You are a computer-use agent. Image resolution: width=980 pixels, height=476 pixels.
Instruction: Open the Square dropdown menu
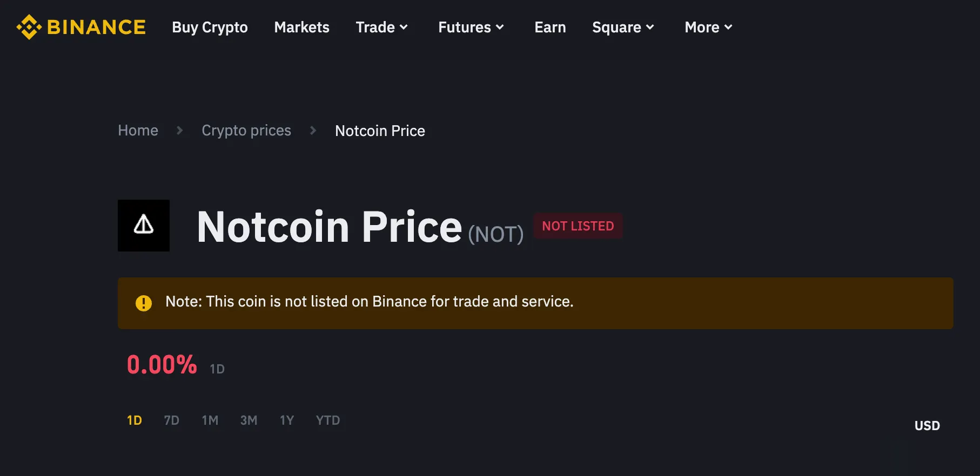(x=623, y=27)
